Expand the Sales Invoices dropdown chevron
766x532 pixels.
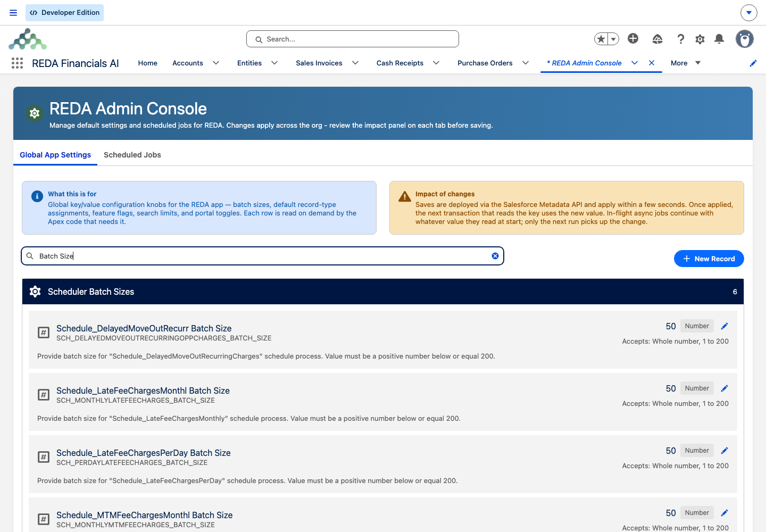(355, 63)
